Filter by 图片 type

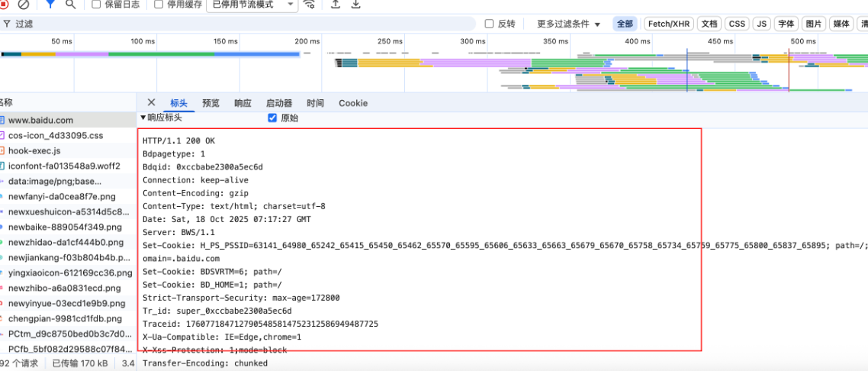(x=814, y=24)
